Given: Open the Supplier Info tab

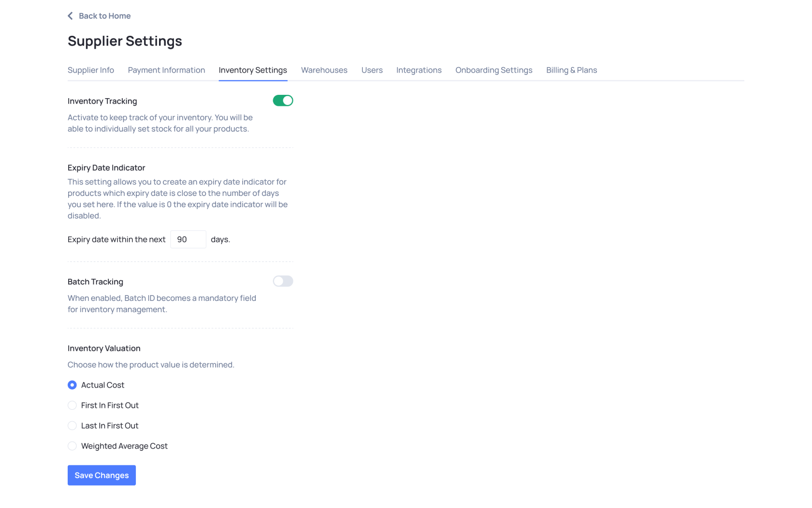Looking at the screenshot, I should 91,70.
